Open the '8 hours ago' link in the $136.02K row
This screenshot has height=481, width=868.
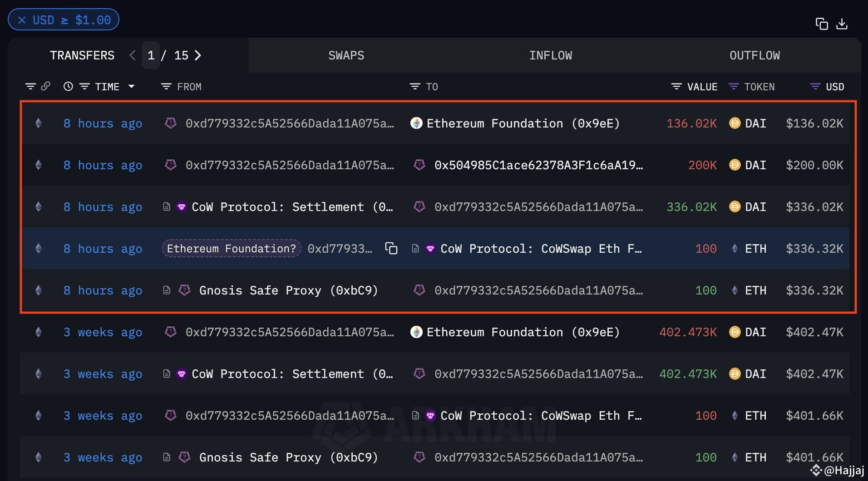tap(103, 123)
